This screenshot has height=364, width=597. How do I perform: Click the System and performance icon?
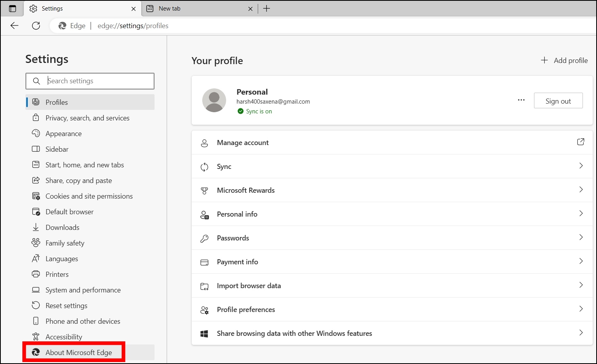(x=36, y=290)
